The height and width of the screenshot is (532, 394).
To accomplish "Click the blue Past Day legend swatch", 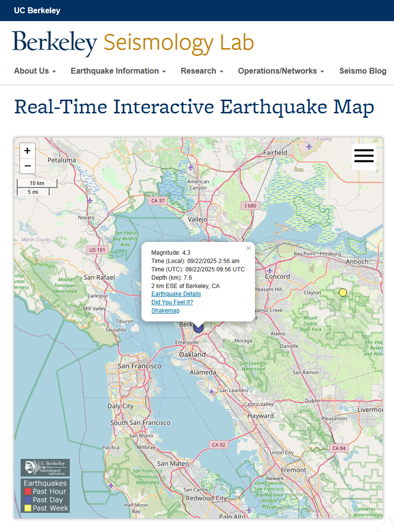I will coord(28,500).
